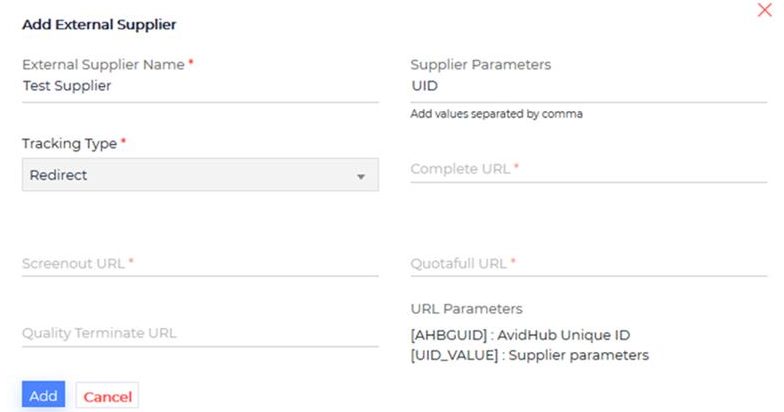Image resolution: width=784 pixels, height=412 pixels.
Task: Click the '[UID_VALUE] : Supplier parameters' text
Action: point(529,355)
